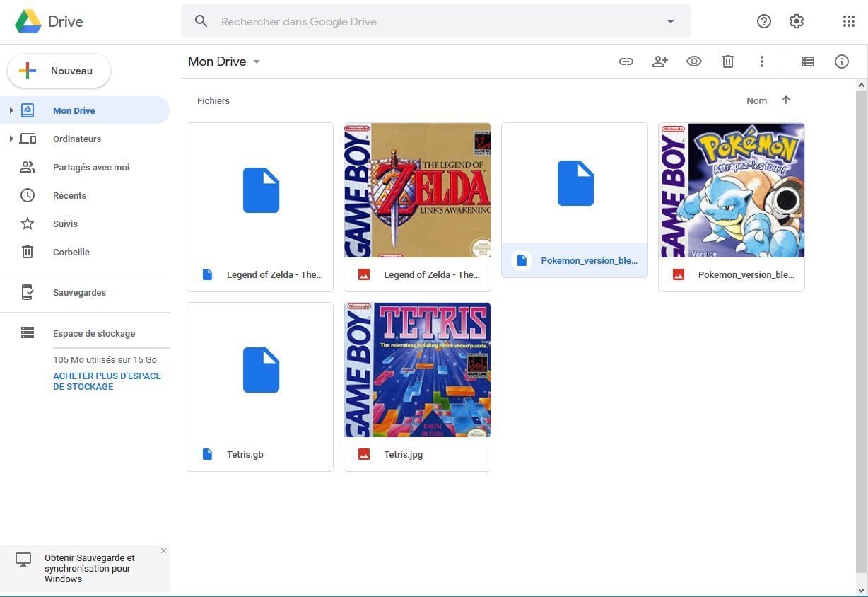
Task: Click the trash icon in toolbar
Action: pyautogui.click(x=728, y=62)
